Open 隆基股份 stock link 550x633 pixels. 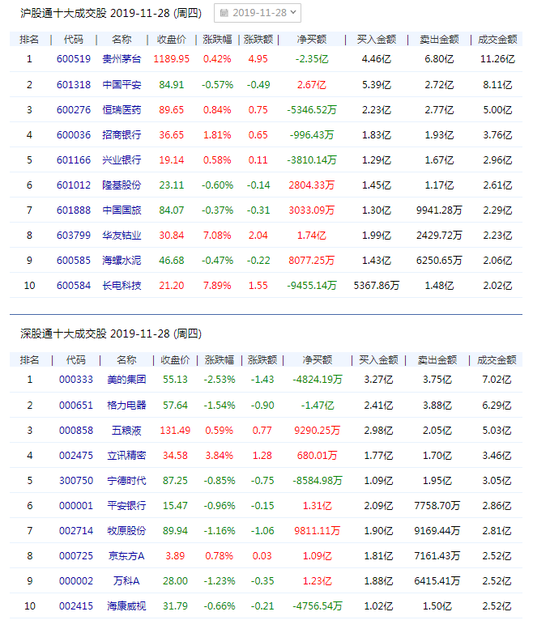[x=122, y=185]
